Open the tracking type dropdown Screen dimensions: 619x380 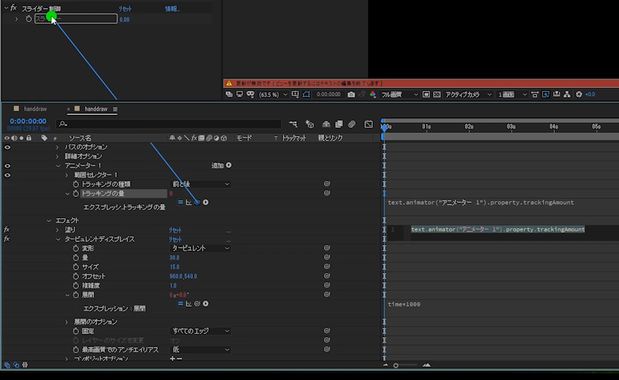pyautogui.click(x=201, y=184)
